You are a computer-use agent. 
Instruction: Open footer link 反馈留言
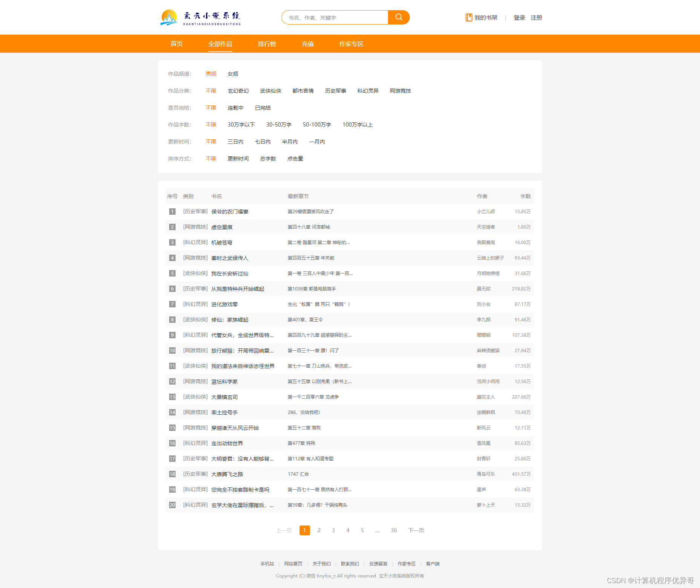pyautogui.click(x=378, y=564)
